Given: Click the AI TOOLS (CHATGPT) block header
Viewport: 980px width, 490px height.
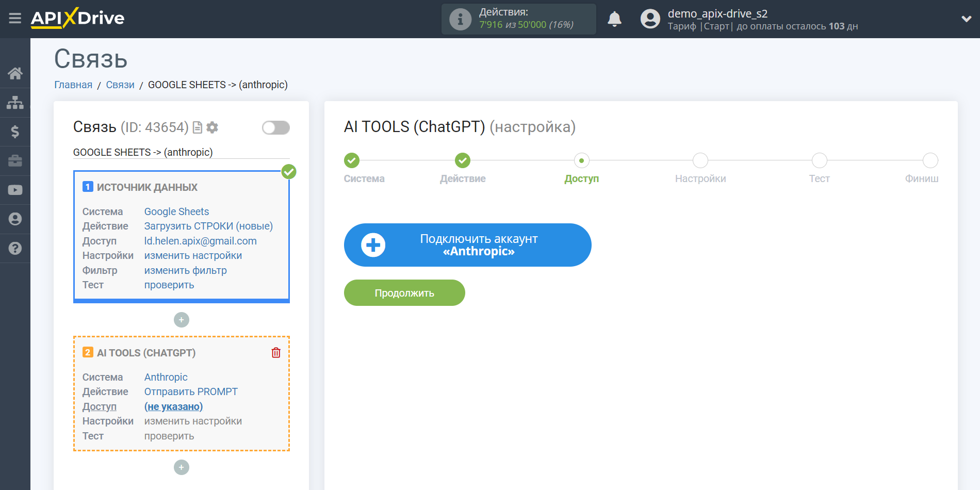Looking at the screenshot, I should click(x=146, y=353).
